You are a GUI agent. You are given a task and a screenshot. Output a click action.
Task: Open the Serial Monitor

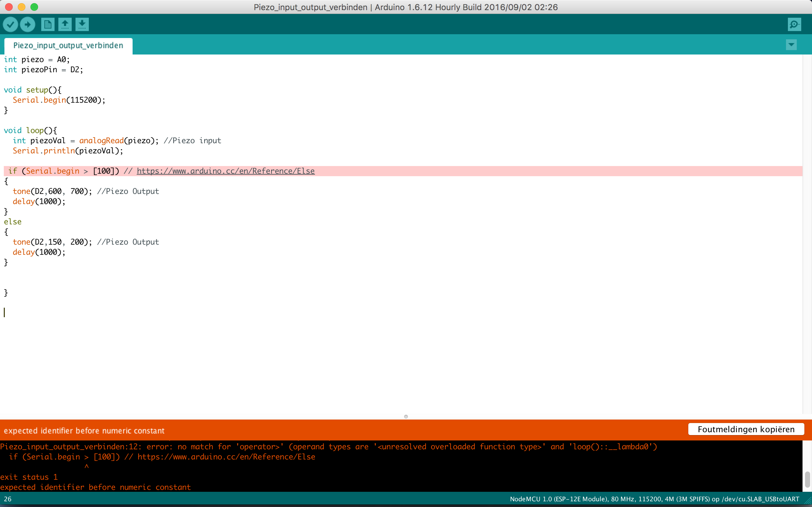tap(794, 24)
